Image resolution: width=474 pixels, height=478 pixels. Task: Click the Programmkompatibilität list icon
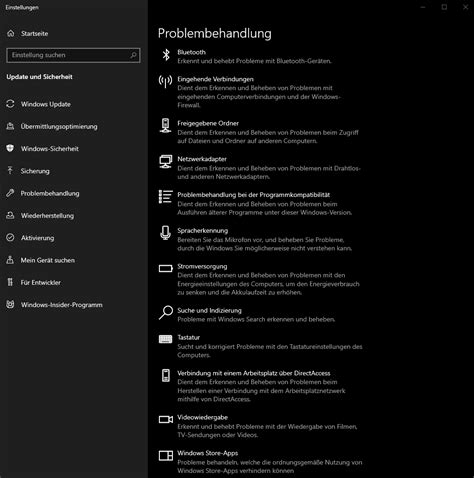pyautogui.click(x=166, y=197)
